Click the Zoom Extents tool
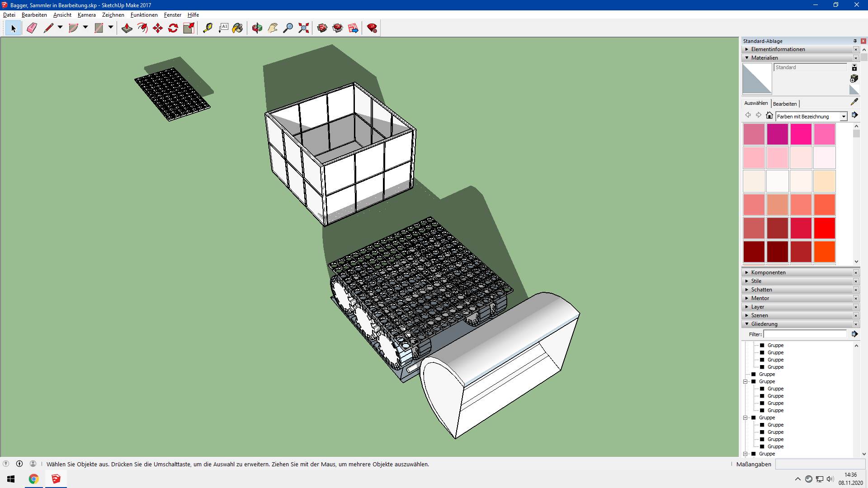Screen dimensions: 868x488 tap(304, 28)
